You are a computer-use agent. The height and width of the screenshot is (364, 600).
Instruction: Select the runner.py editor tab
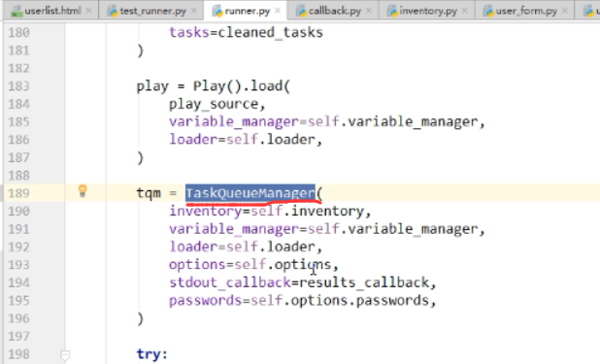click(247, 11)
